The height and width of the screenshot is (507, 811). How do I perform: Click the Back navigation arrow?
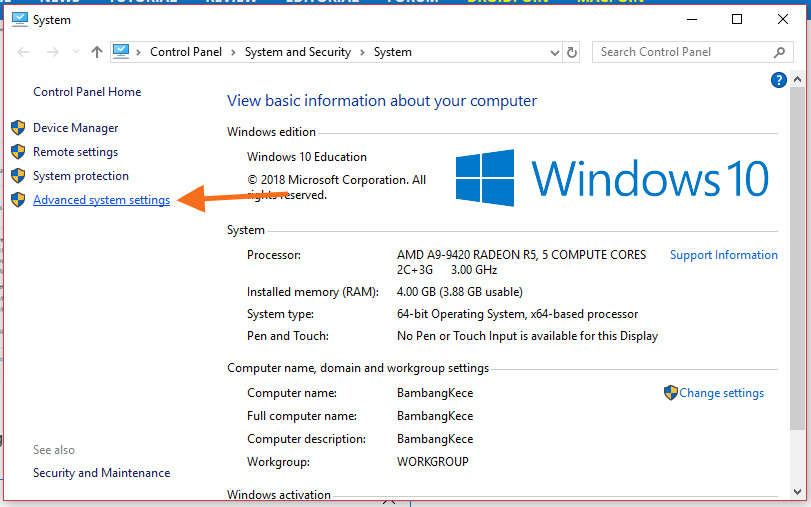coord(23,52)
